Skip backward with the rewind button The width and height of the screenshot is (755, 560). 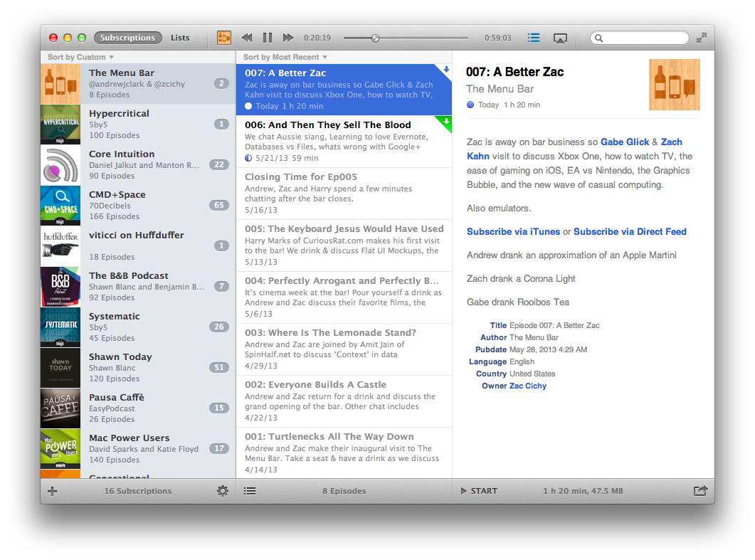tap(246, 38)
